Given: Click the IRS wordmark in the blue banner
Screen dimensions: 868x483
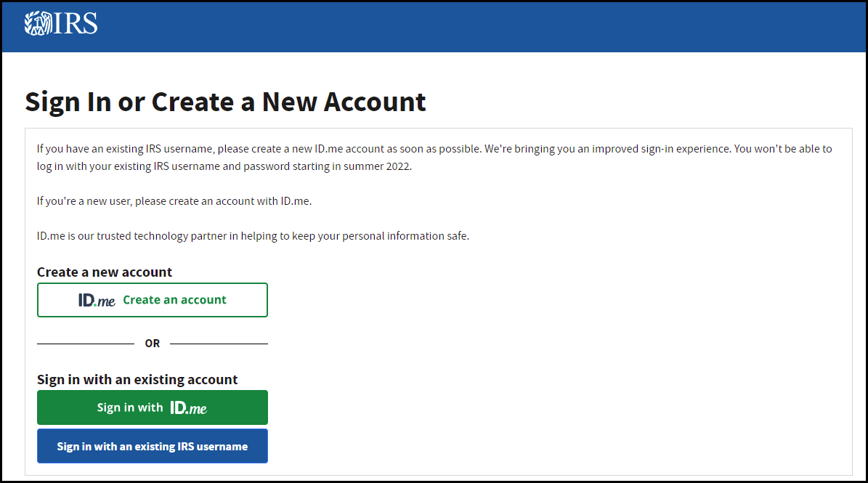Looking at the screenshot, I should [x=76, y=25].
